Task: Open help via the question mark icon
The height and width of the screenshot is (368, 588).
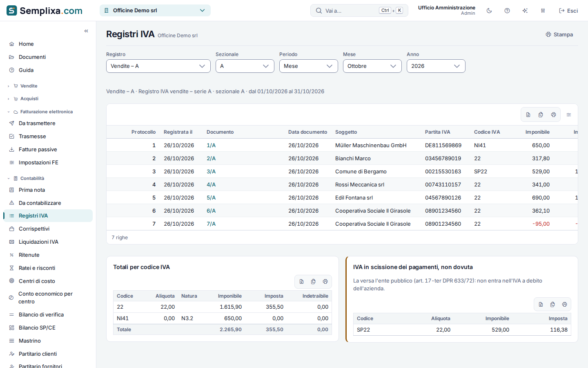Action: tap(507, 11)
